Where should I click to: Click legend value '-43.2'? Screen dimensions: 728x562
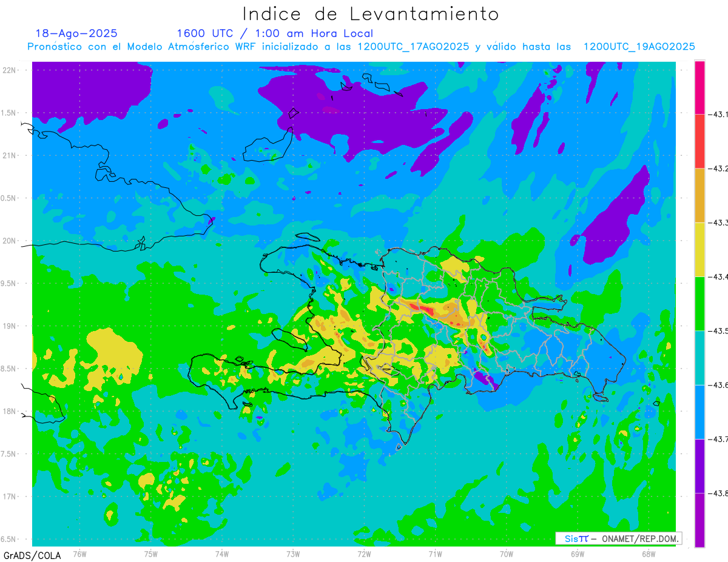point(718,168)
